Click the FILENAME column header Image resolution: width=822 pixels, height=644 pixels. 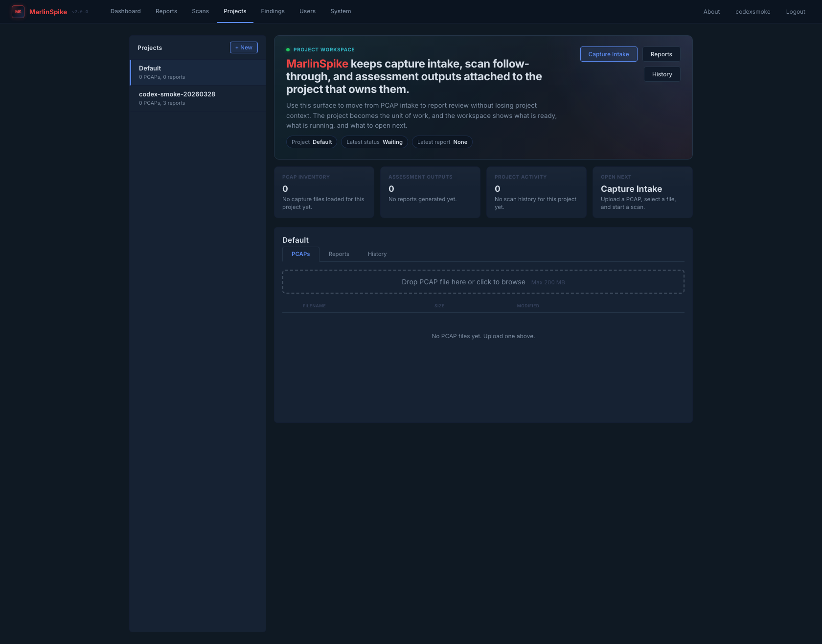(x=314, y=306)
